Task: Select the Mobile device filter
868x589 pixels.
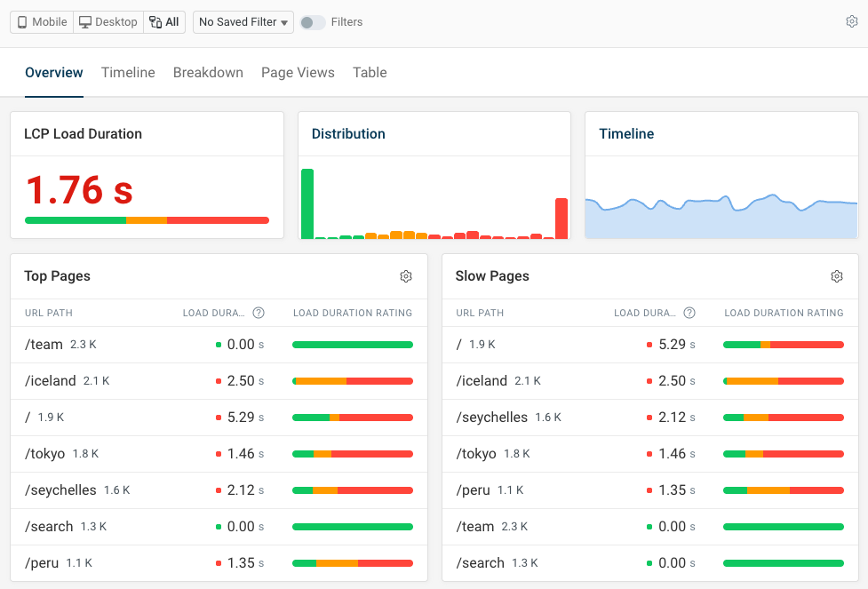Action: pos(42,22)
